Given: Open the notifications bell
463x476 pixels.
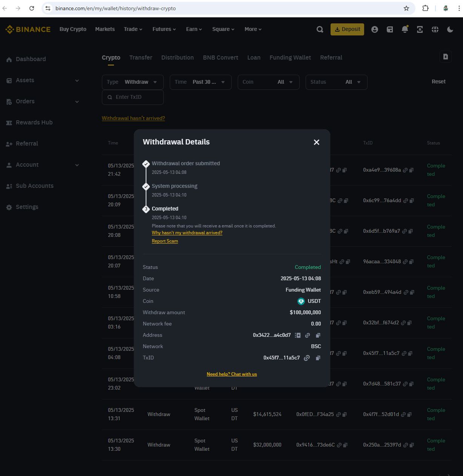Looking at the screenshot, I should pos(405,29).
